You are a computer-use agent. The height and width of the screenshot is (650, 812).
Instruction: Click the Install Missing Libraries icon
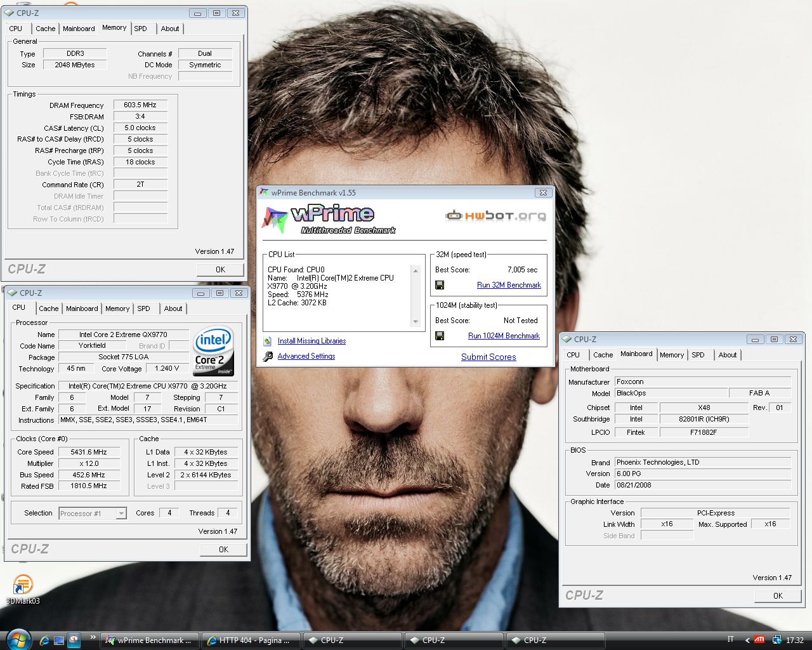(268, 341)
